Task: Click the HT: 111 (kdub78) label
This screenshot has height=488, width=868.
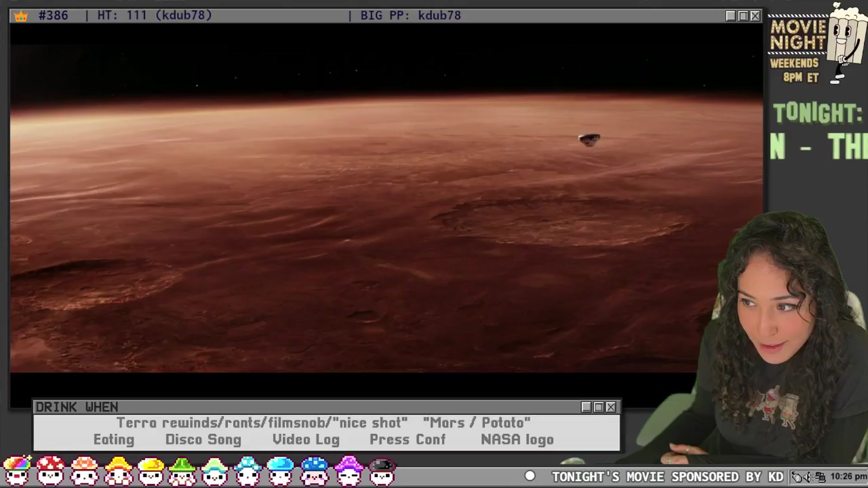Action: tap(155, 15)
